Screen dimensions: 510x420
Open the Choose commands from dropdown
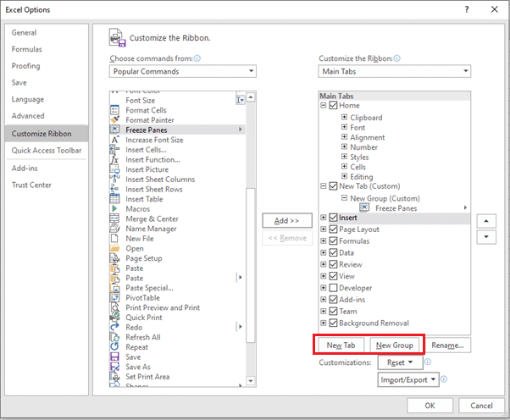tap(183, 71)
